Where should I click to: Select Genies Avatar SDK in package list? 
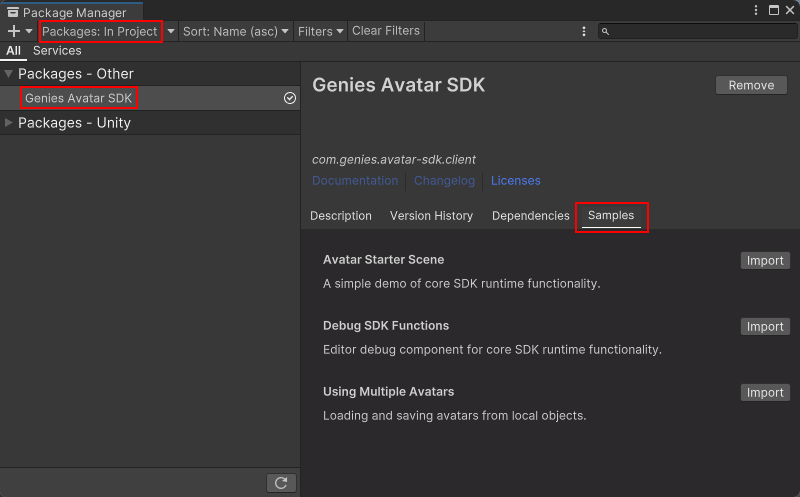click(79, 98)
